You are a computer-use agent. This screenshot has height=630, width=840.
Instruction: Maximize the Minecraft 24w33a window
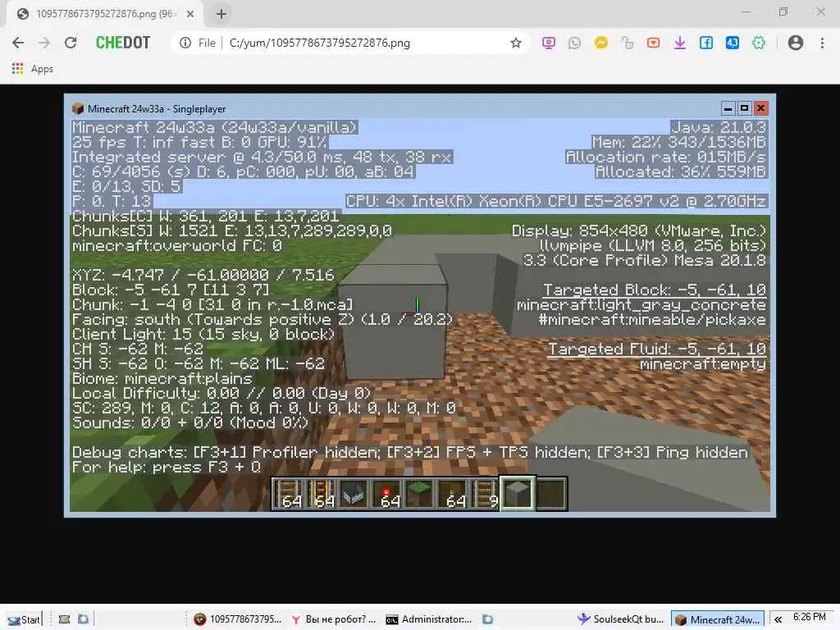tap(744, 108)
